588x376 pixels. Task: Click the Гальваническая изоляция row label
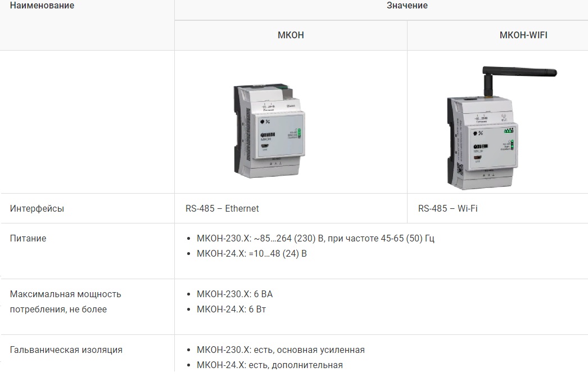point(66,350)
